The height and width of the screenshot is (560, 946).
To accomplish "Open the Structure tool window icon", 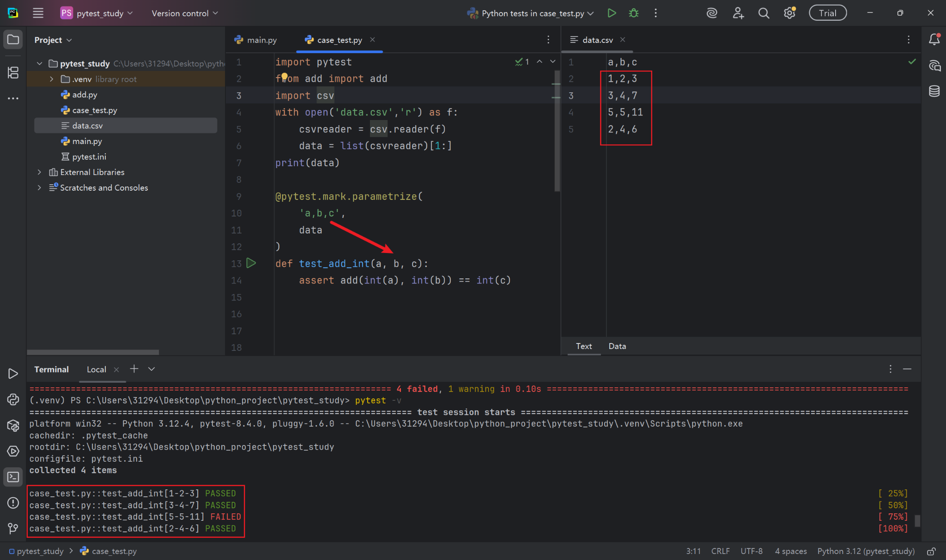I will click(x=13, y=72).
